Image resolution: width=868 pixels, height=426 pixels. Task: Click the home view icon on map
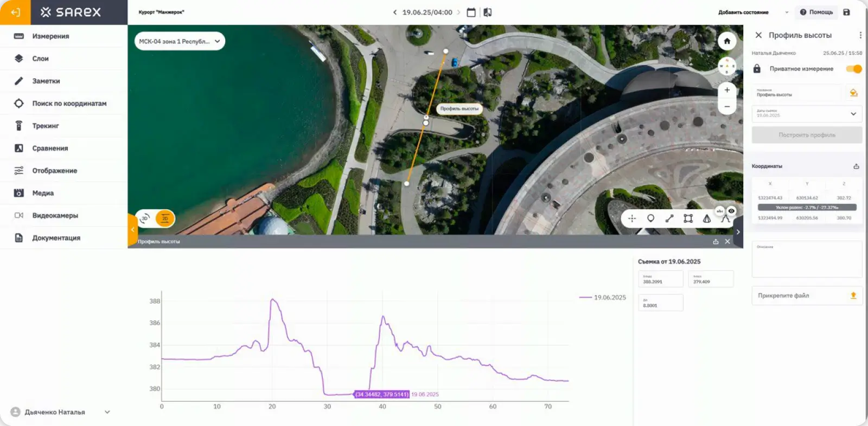click(727, 41)
